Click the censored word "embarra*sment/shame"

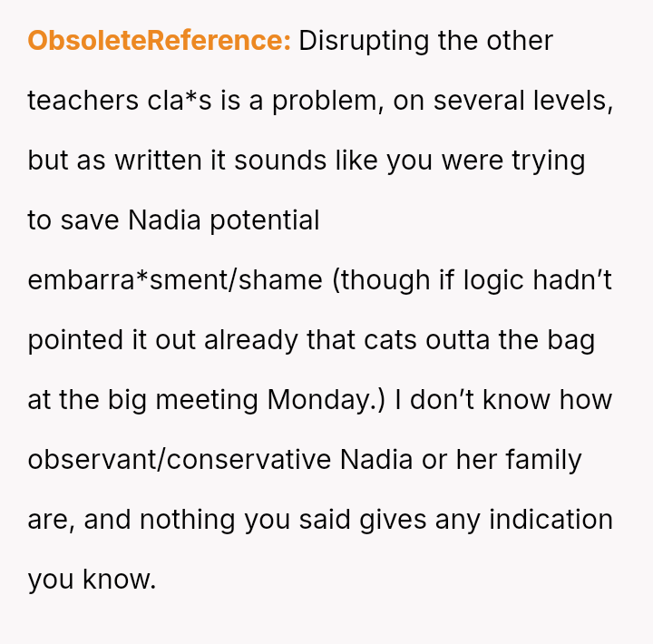175,280
